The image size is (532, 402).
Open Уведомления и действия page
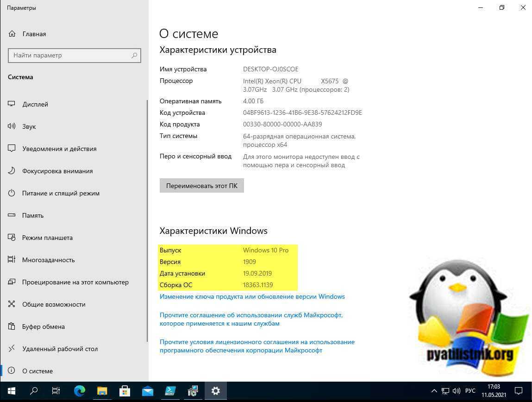[59, 149]
